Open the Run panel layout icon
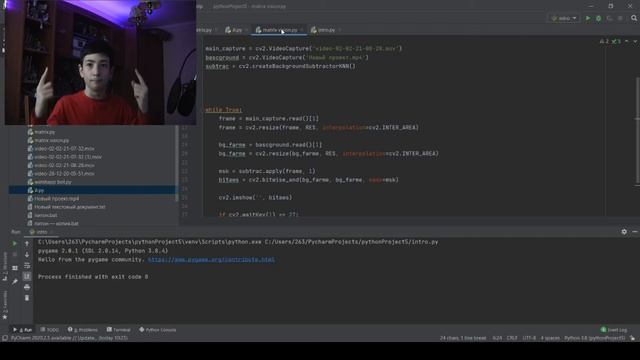The height and width of the screenshot is (360, 640). tap(15, 268)
